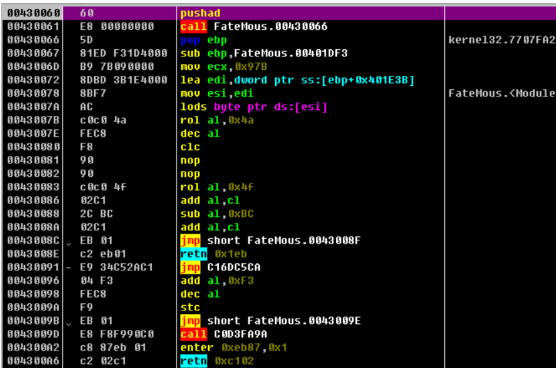Click address 00430061 in the address column
Image resolution: width=556 pixels, height=369 pixels.
[x=33, y=27]
